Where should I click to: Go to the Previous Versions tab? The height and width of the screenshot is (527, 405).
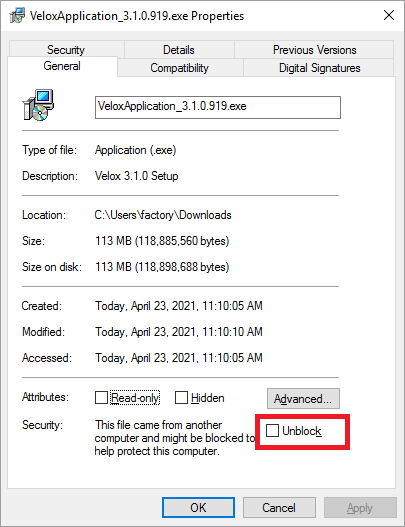click(314, 50)
